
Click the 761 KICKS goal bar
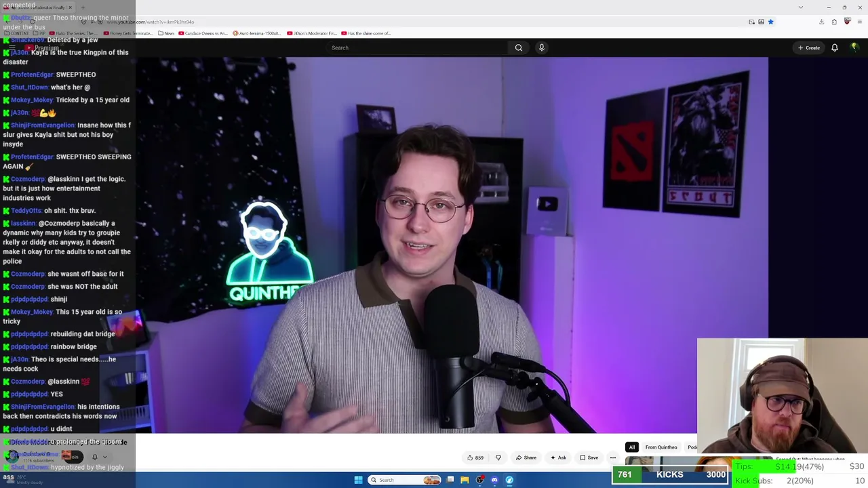(670, 475)
